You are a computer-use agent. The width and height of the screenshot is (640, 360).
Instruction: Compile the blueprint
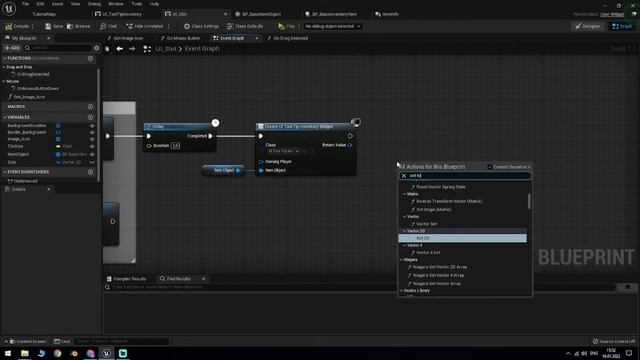(x=17, y=26)
